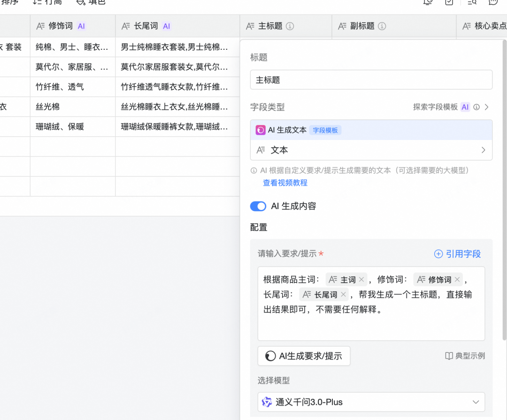This screenshot has width=507, height=420.
Task: Click the AI badge beside 探索字段模板
Action: [x=465, y=107]
